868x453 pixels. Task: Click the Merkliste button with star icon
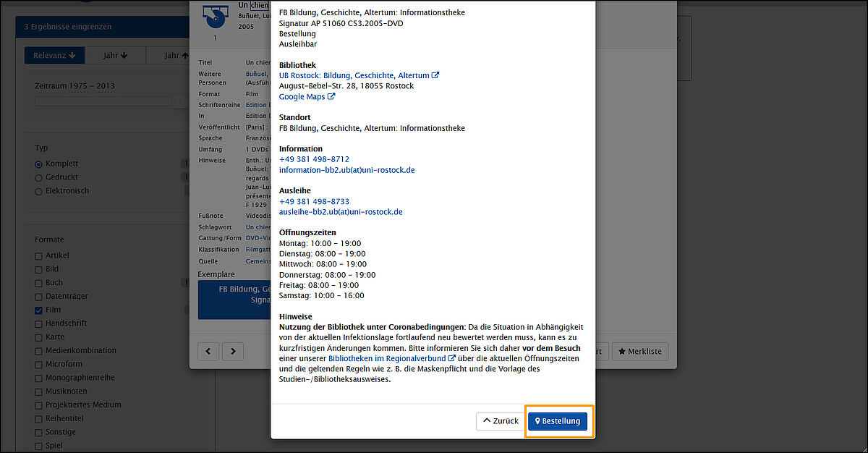click(x=640, y=352)
